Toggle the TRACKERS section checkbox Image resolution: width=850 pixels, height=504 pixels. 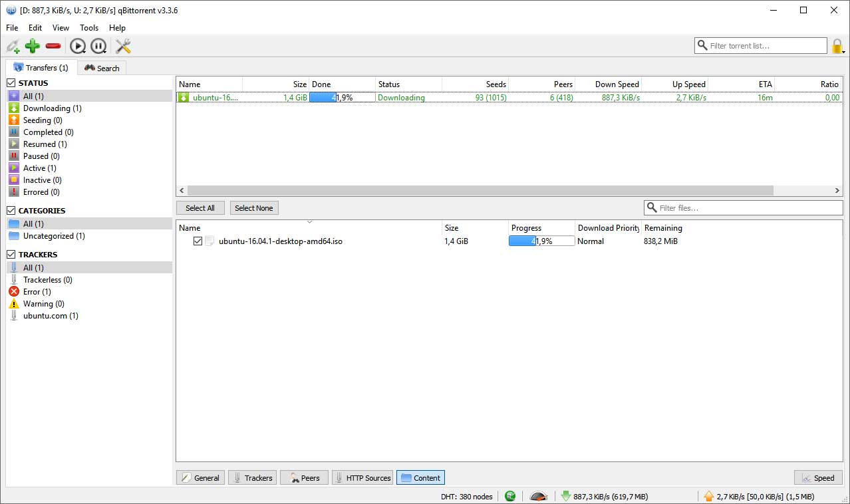click(11, 255)
